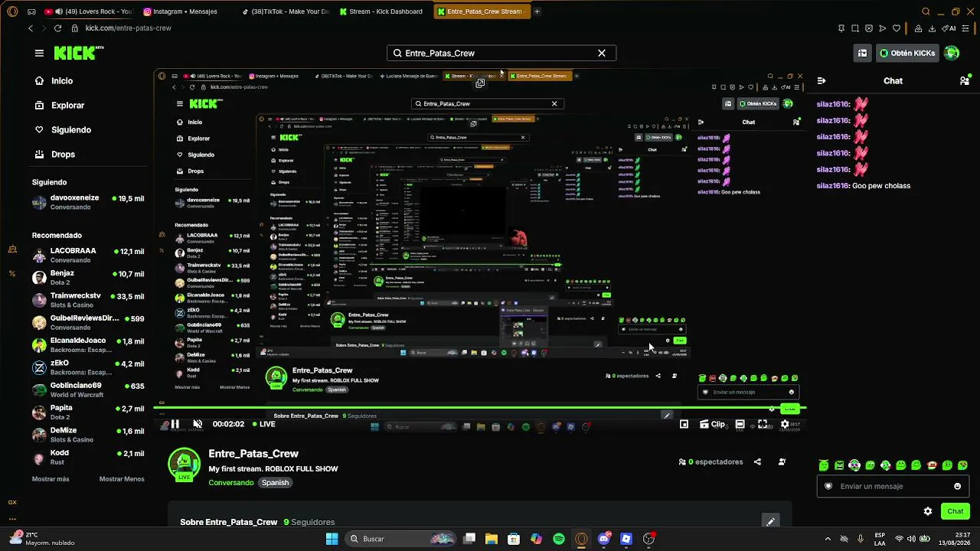Open davooxeneize followed channel
The height and width of the screenshot is (551, 980).
tap(88, 202)
